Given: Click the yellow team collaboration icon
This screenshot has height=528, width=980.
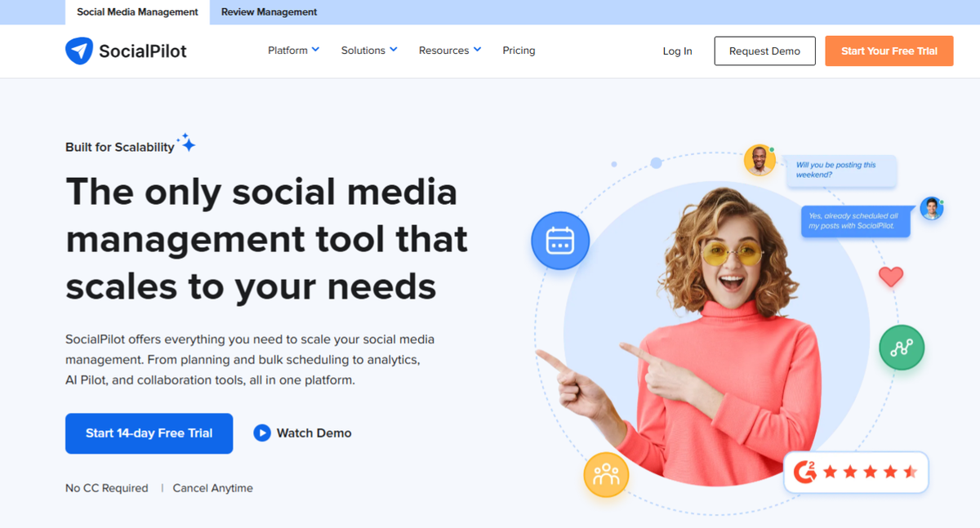Looking at the screenshot, I should 606,474.
